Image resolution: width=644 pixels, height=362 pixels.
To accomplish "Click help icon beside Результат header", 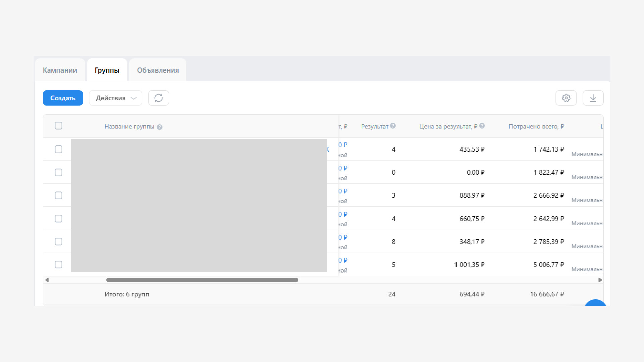I will (x=393, y=126).
